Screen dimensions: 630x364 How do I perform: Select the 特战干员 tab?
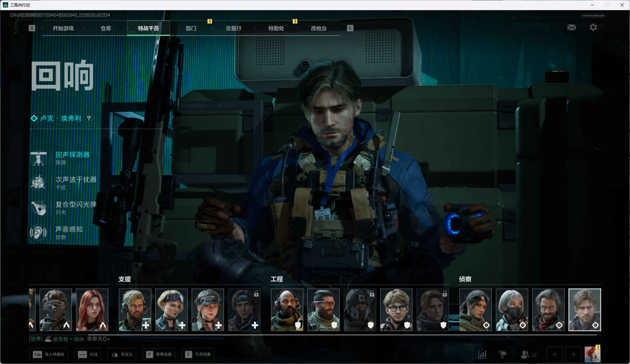tap(148, 28)
